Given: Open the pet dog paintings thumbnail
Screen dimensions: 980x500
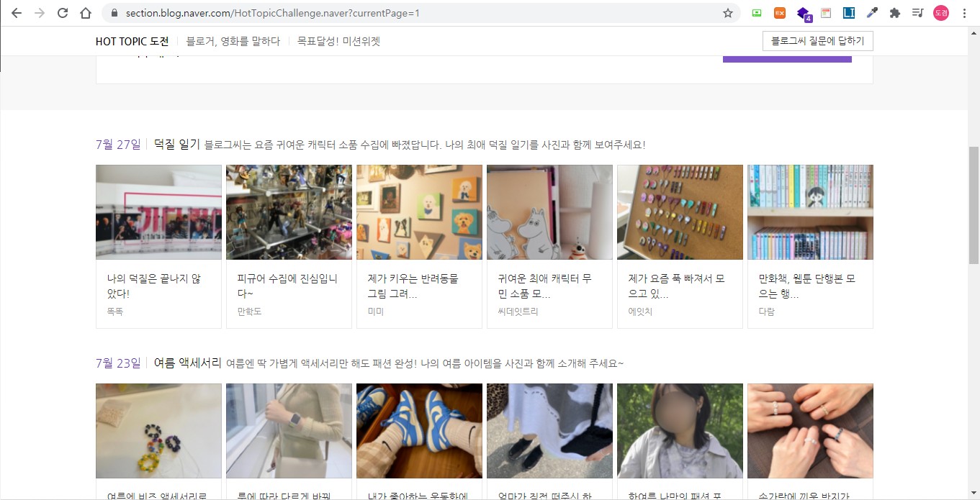Looking at the screenshot, I should coord(419,212).
